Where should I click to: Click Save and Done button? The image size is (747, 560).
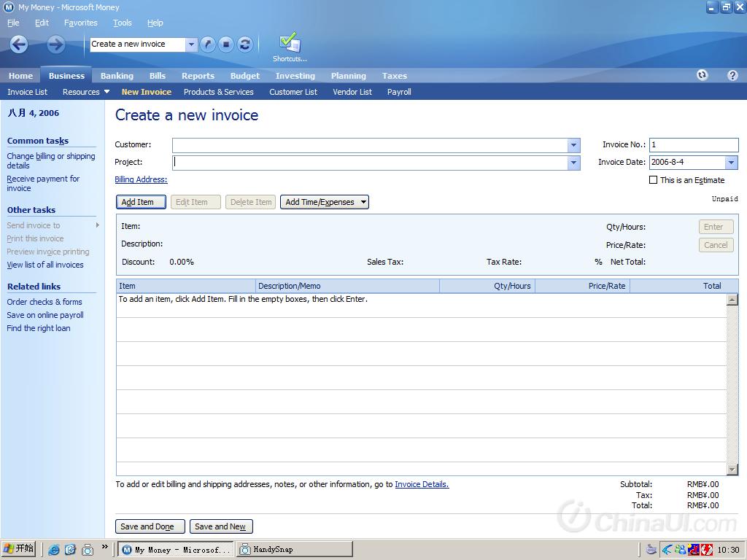[x=150, y=526]
